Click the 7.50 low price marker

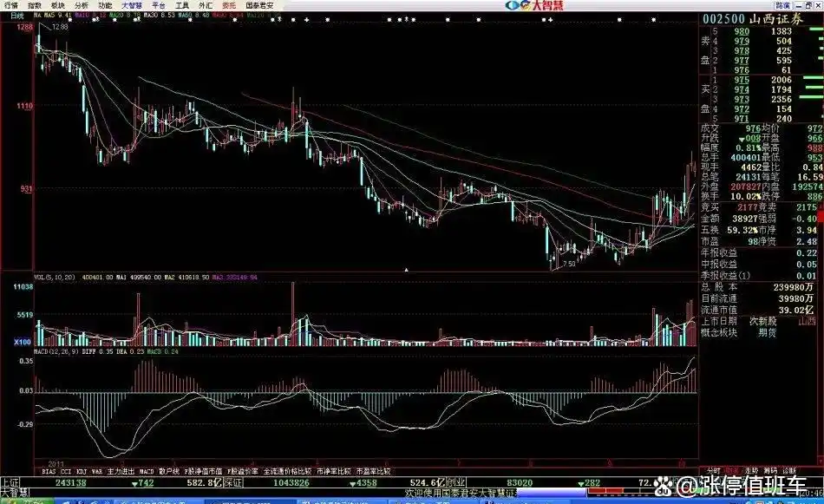click(569, 264)
